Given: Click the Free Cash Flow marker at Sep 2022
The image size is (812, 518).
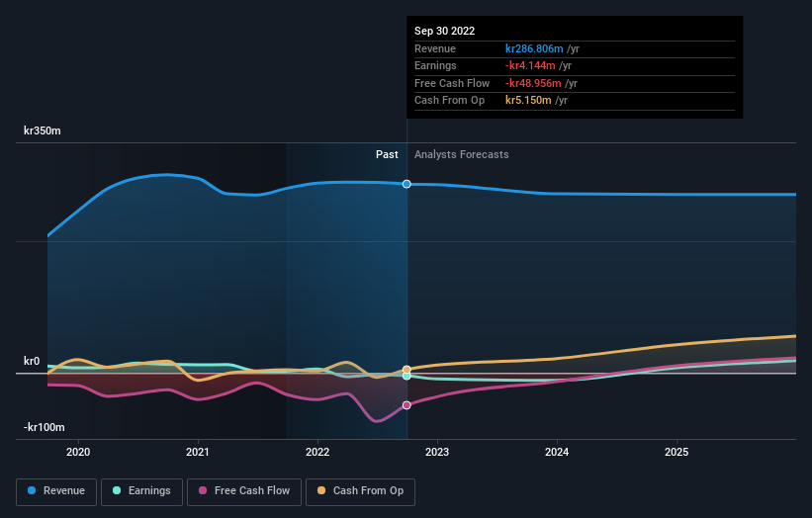Looking at the screenshot, I should tap(407, 405).
